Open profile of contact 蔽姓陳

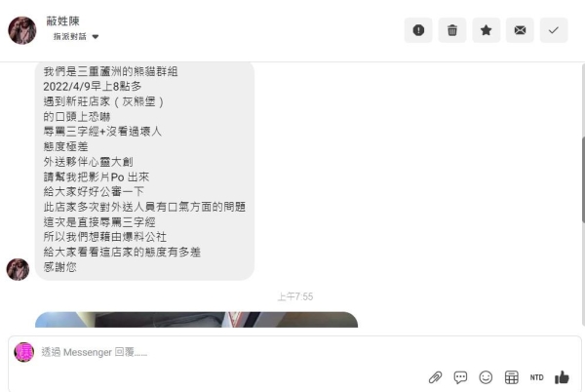pos(63,20)
